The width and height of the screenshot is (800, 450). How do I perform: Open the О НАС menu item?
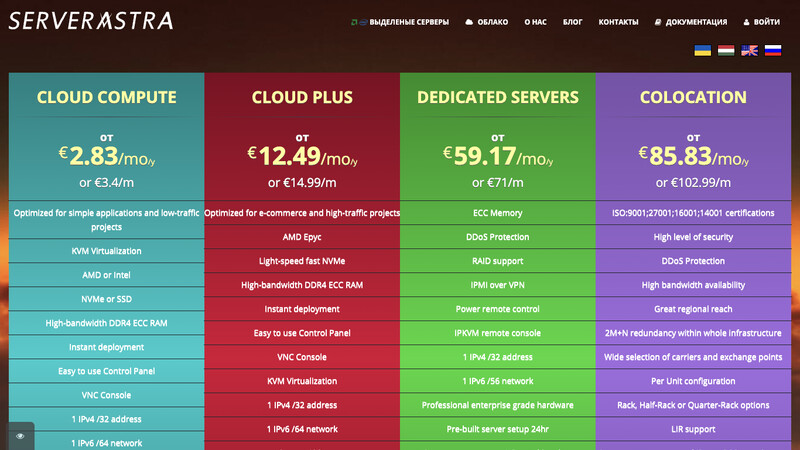tap(535, 21)
